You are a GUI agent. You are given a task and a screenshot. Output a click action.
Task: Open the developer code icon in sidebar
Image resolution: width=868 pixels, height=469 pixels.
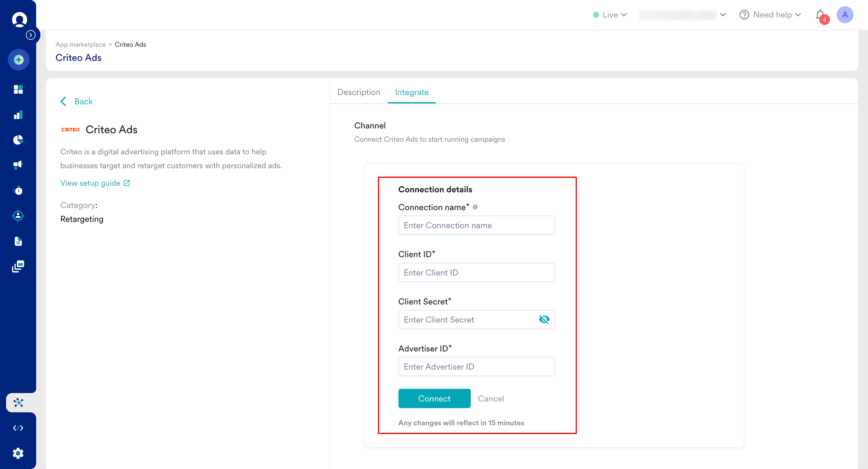coord(18,428)
